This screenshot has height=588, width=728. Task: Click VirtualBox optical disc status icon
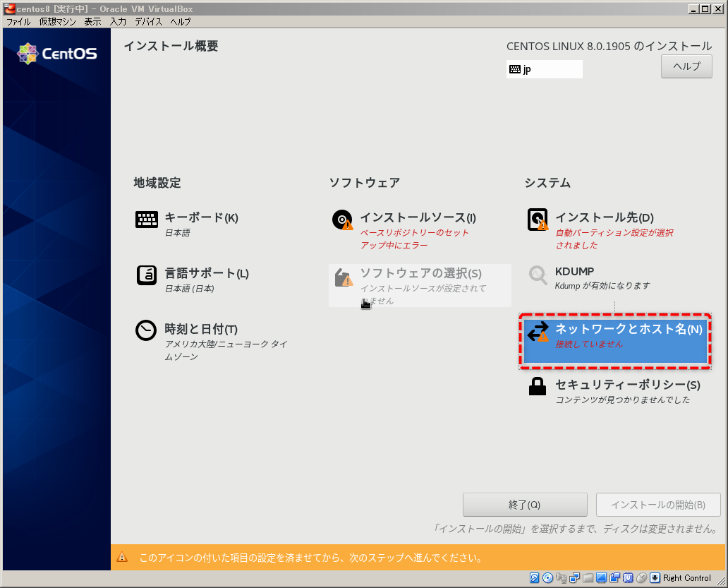(x=548, y=578)
